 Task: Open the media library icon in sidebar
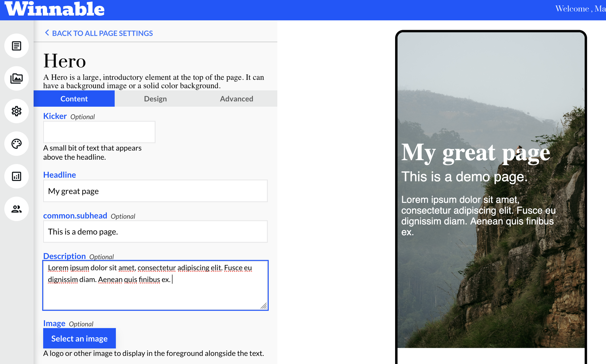[x=16, y=79]
